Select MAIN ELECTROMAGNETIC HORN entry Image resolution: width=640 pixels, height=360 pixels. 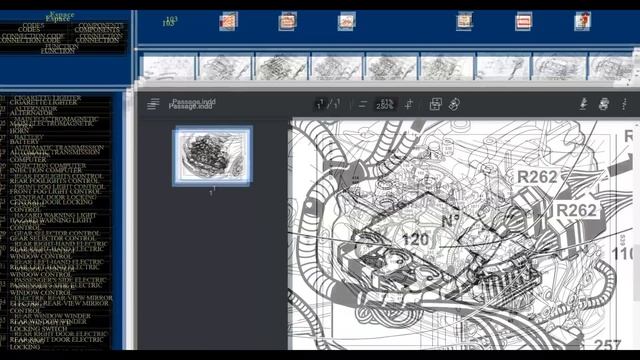click(x=53, y=125)
